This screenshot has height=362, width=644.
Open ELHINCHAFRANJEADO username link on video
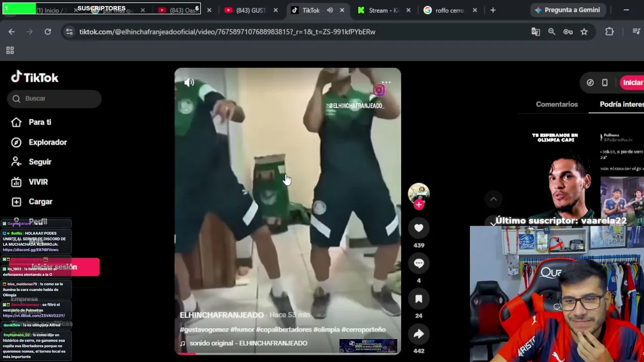coord(222,315)
